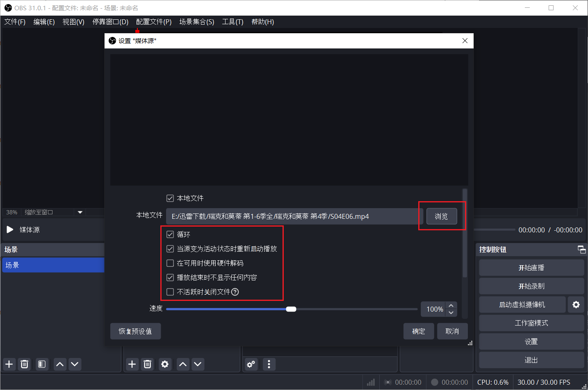Click the 30.00 FPS status text
Screen dimensions: 588x390
point(544,382)
